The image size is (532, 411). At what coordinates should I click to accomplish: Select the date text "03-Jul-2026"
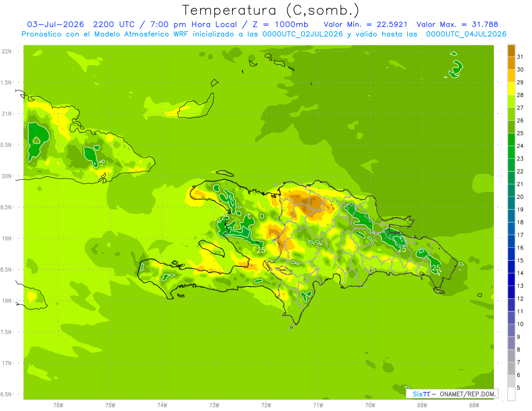coord(55,24)
